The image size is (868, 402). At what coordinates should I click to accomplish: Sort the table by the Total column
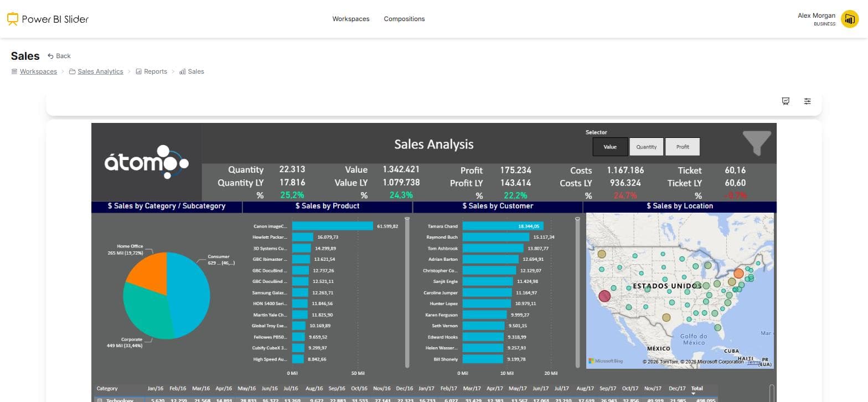pyautogui.click(x=697, y=389)
